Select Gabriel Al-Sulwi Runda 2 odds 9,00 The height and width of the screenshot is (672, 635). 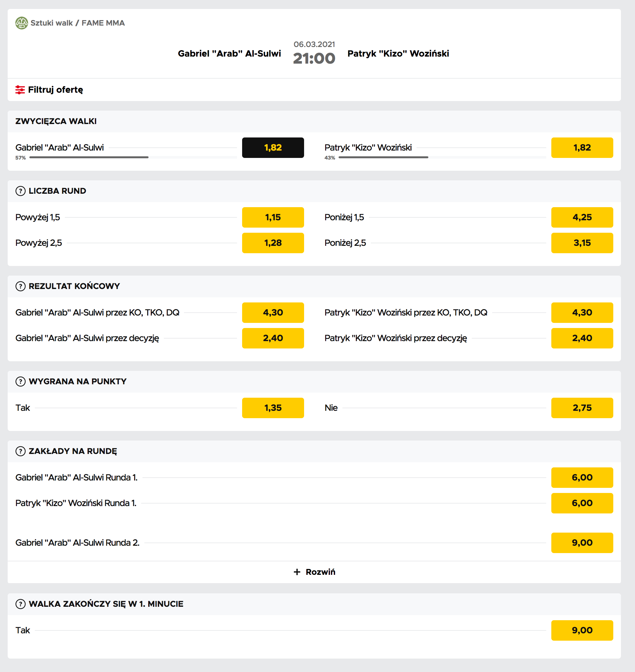582,543
